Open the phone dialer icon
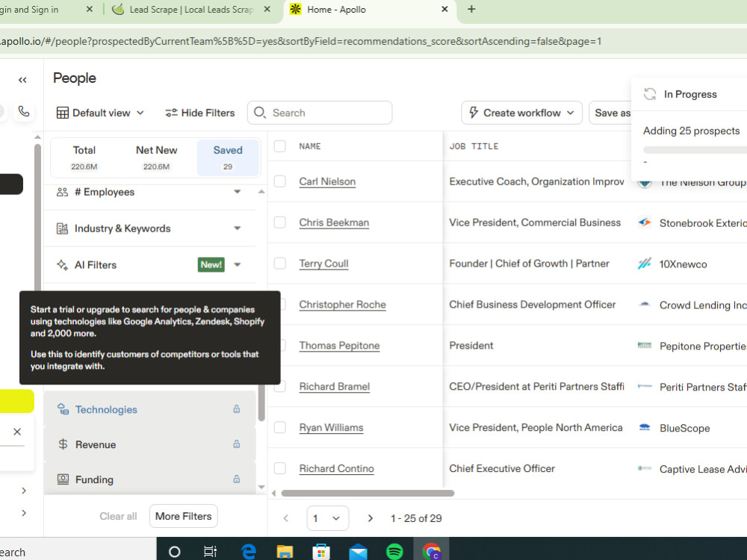 tap(24, 111)
